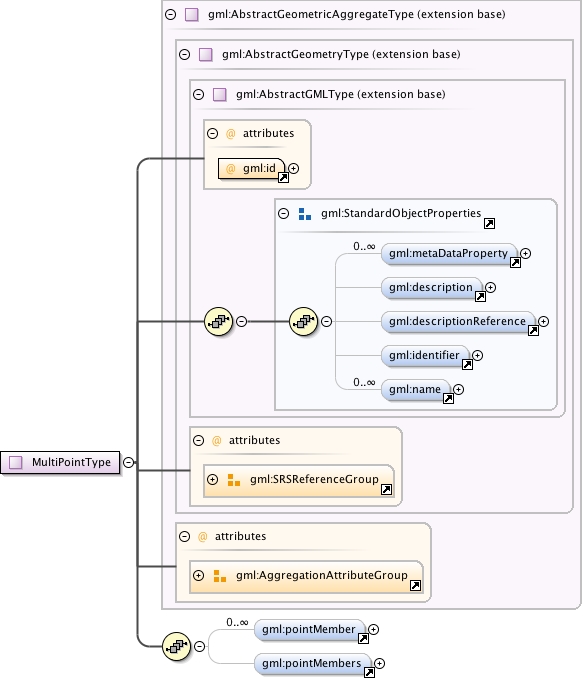Expand the gml:metaDataProperty element
The height and width of the screenshot is (679, 583).
coord(526,253)
